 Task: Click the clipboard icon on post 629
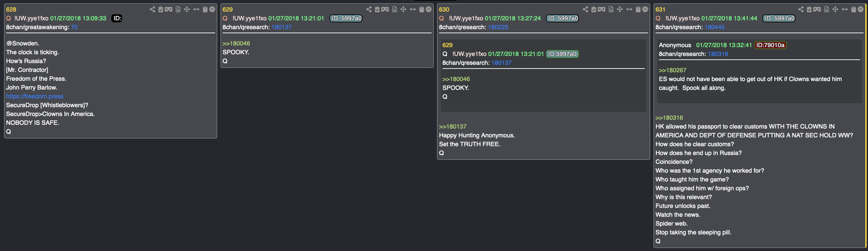click(x=421, y=9)
